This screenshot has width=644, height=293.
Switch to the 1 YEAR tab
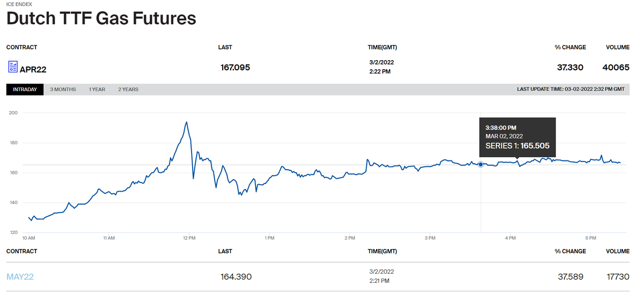(x=97, y=90)
